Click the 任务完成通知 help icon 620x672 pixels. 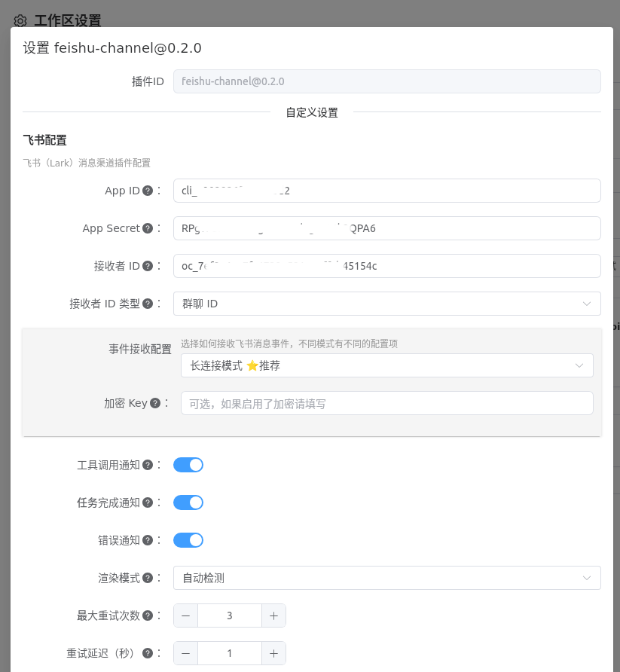pos(149,502)
